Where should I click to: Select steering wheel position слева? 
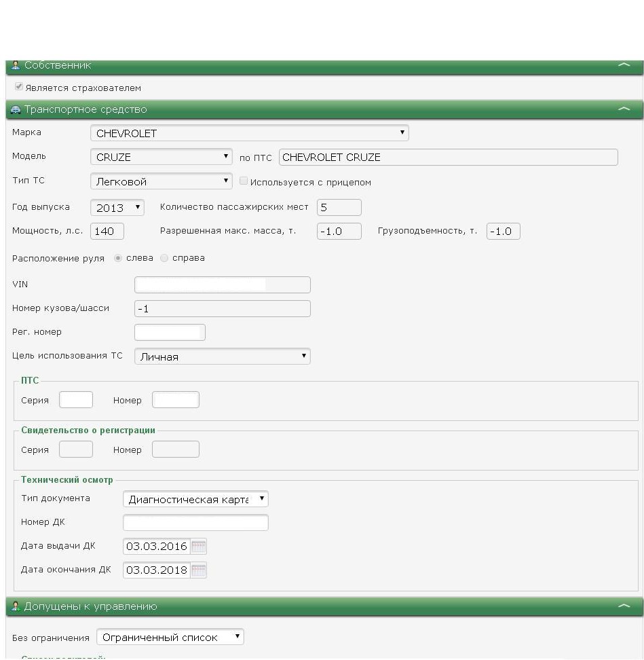pos(118,258)
